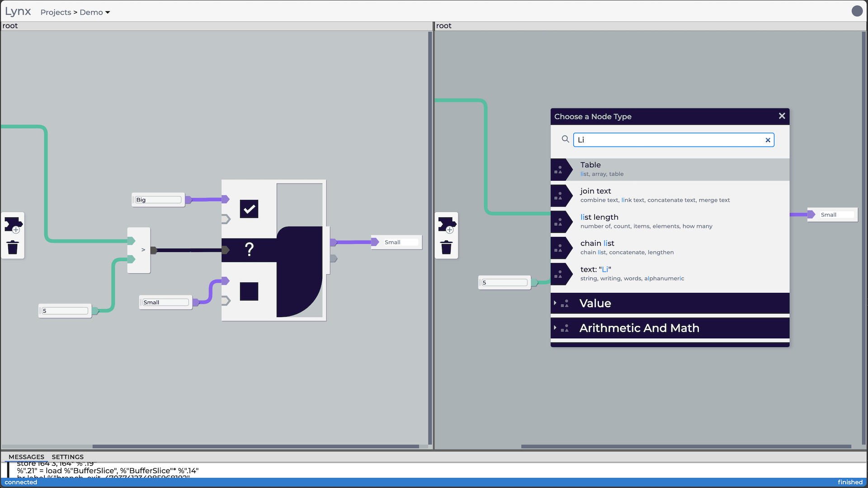Expand the Value category

tap(595, 303)
